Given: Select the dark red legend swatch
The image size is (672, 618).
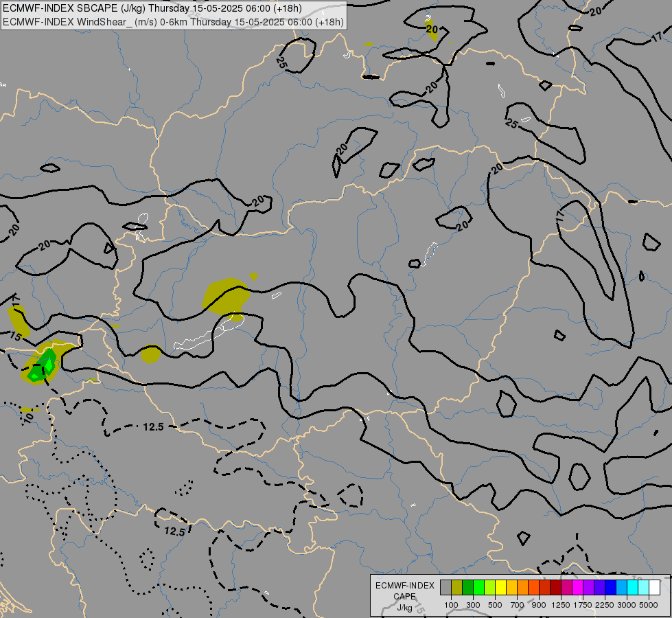Looking at the screenshot, I should pos(555,588).
